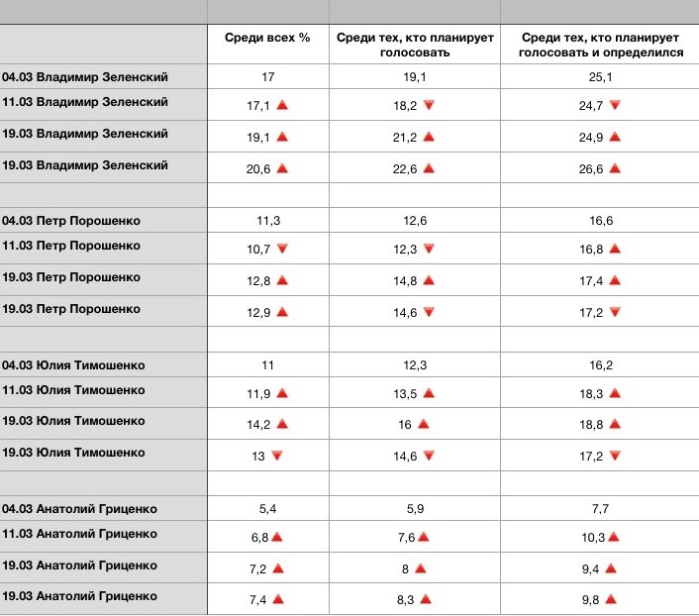Image resolution: width=699 pixels, height=616 pixels.
Task: Click the "04.03 Юлия Тимошенко" row label
Action: click(87, 364)
